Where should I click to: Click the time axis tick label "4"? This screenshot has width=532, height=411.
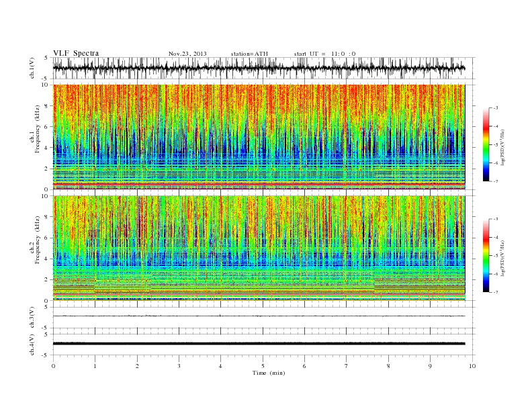(220, 366)
